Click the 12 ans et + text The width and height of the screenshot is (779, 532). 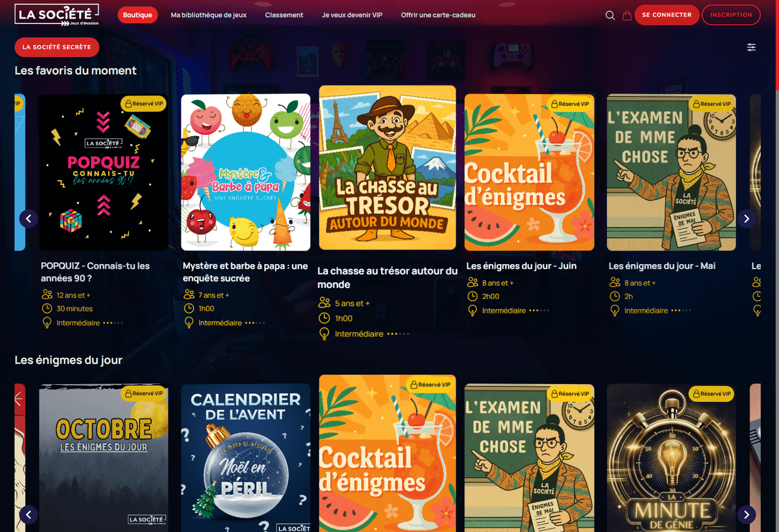click(x=73, y=295)
